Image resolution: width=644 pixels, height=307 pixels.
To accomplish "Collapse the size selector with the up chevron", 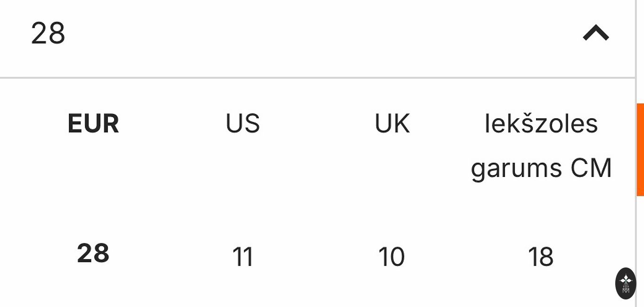I will [x=596, y=33].
